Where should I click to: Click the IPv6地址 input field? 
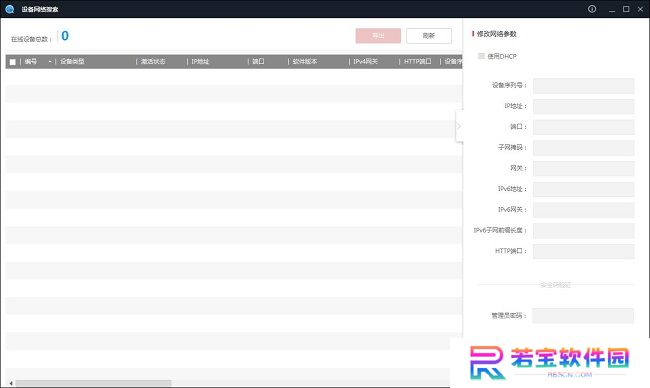[x=583, y=189]
